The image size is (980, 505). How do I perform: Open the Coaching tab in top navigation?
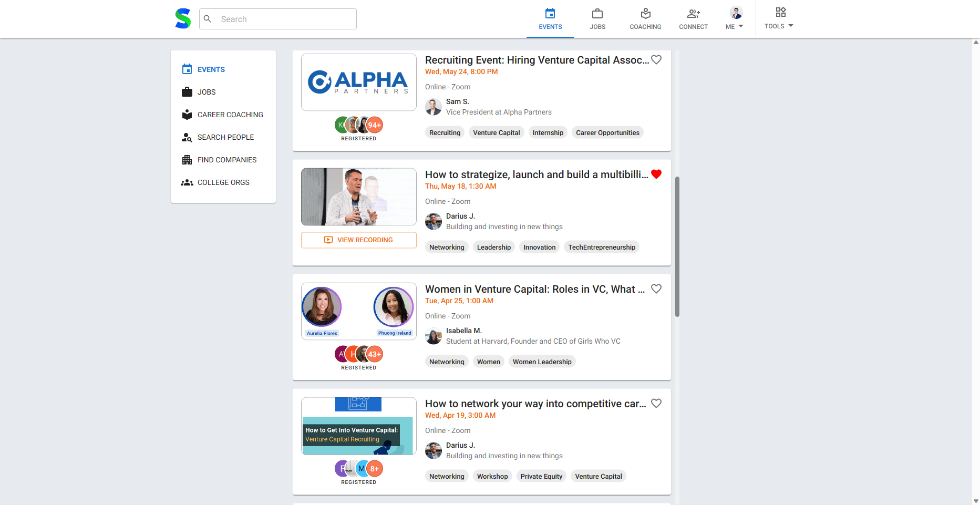(645, 19)
